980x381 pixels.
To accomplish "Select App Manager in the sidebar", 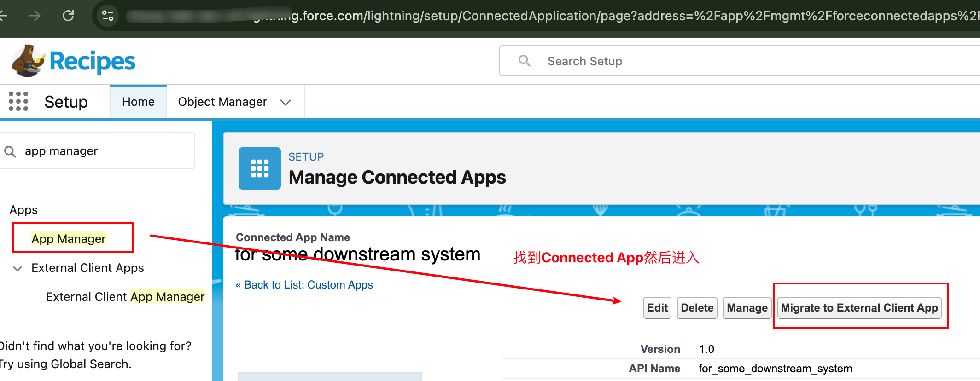I will pos(69,239).
